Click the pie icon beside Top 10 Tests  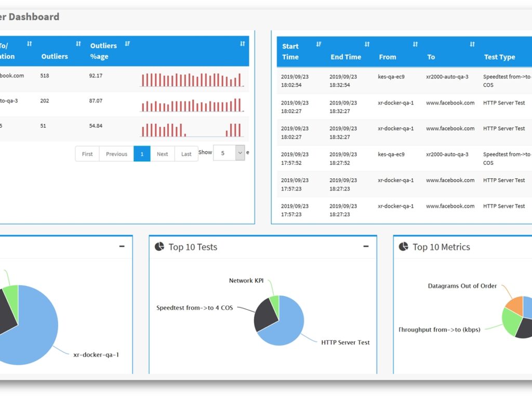159,247
